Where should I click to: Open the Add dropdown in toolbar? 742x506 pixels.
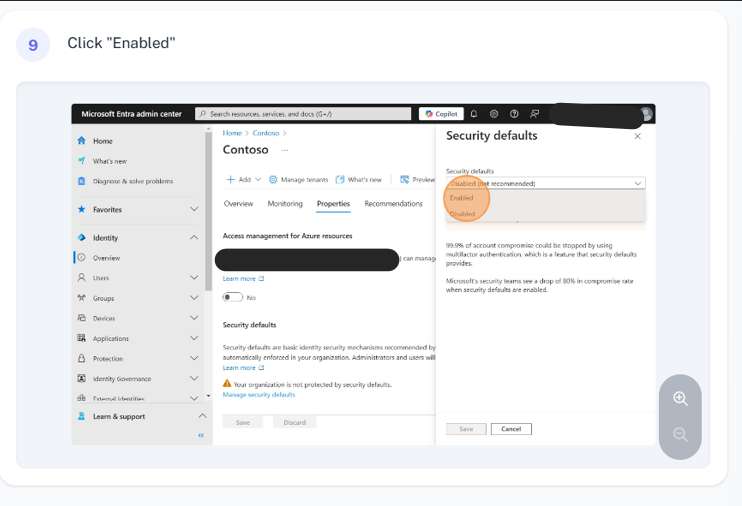click(244, 179)
